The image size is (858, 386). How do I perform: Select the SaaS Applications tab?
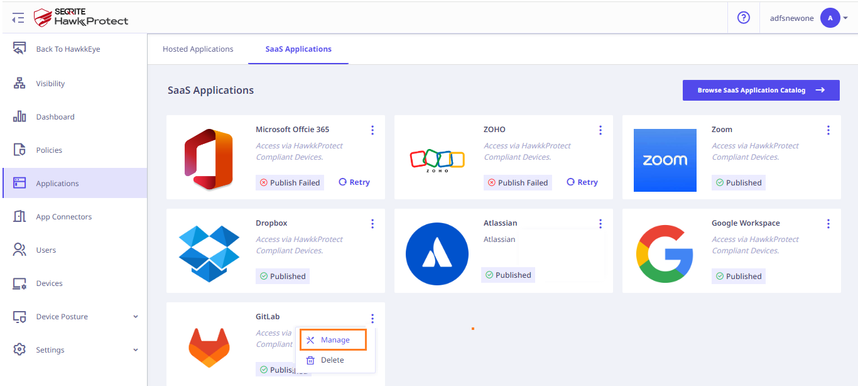(298, 49)
